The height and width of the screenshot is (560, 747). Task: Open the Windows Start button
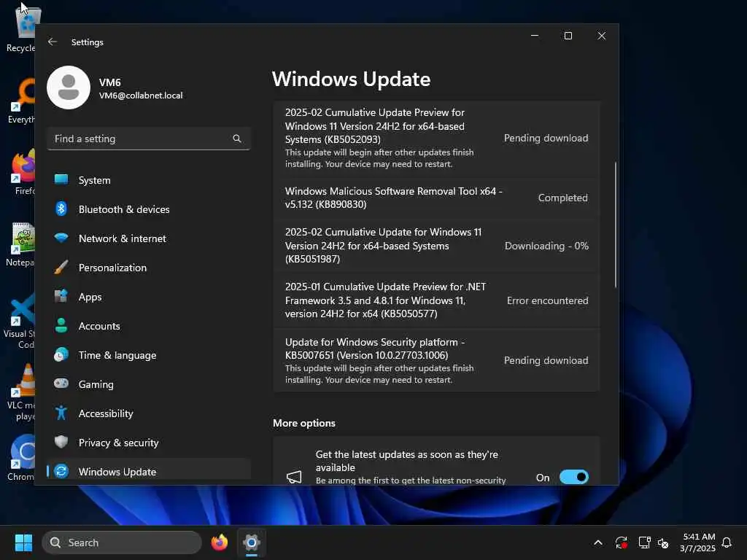click(x=23, y=542)
